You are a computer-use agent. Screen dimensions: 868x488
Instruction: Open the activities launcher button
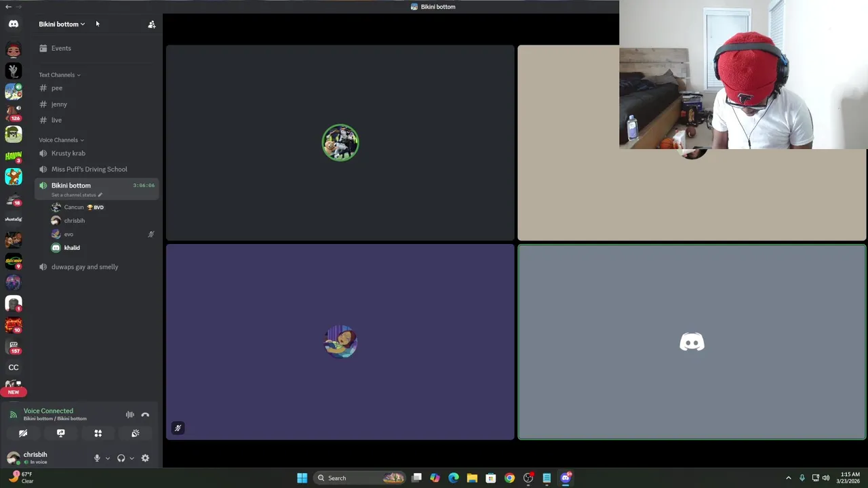click(x=98, y=434)
